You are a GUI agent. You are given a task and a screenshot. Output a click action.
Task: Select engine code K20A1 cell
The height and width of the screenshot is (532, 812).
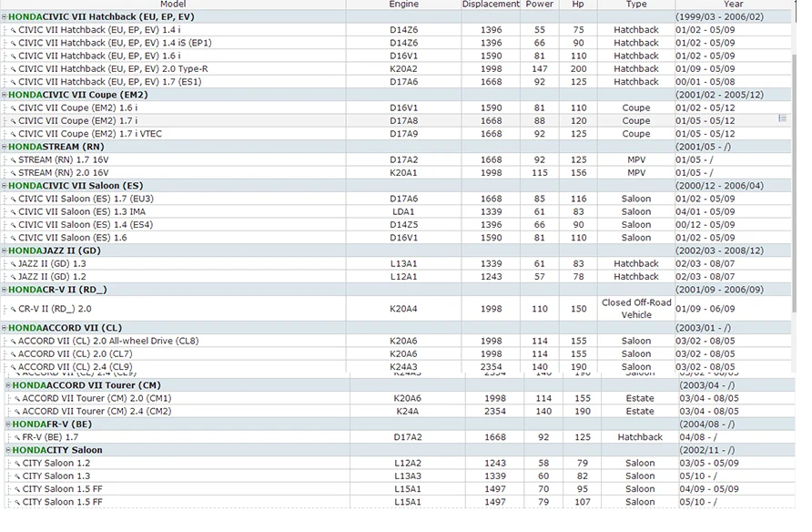[x=403, y=172]
